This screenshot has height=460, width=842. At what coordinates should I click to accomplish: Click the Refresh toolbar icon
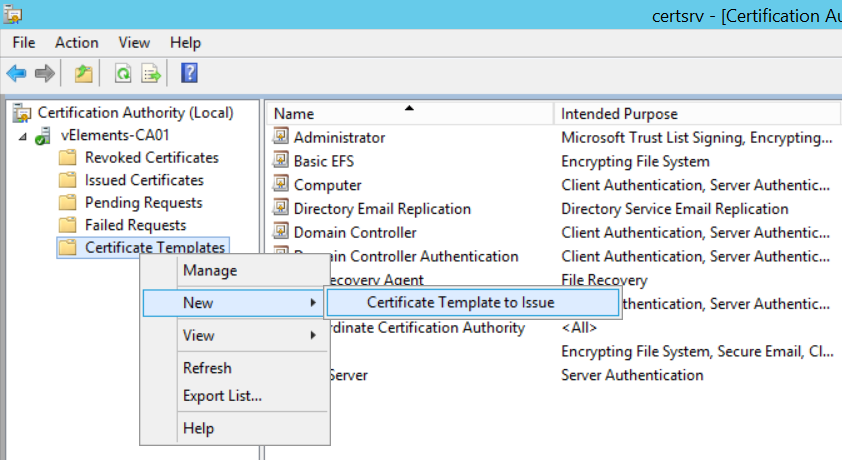point(123,73)
